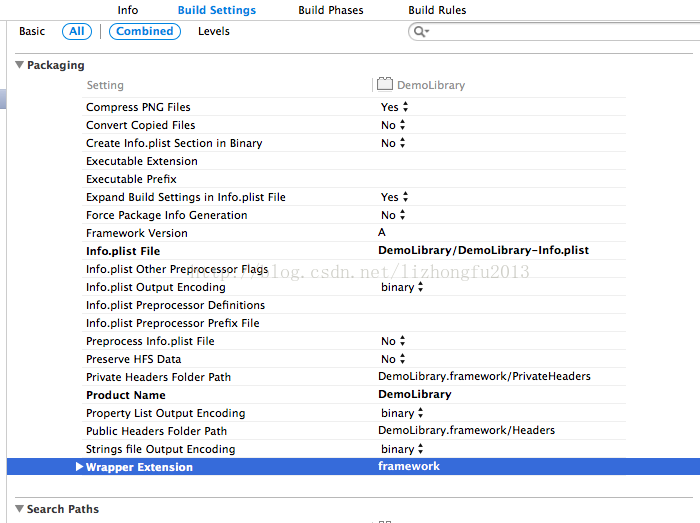Choose the Levels view mode
700x523 pixels.
coord(214,31)
